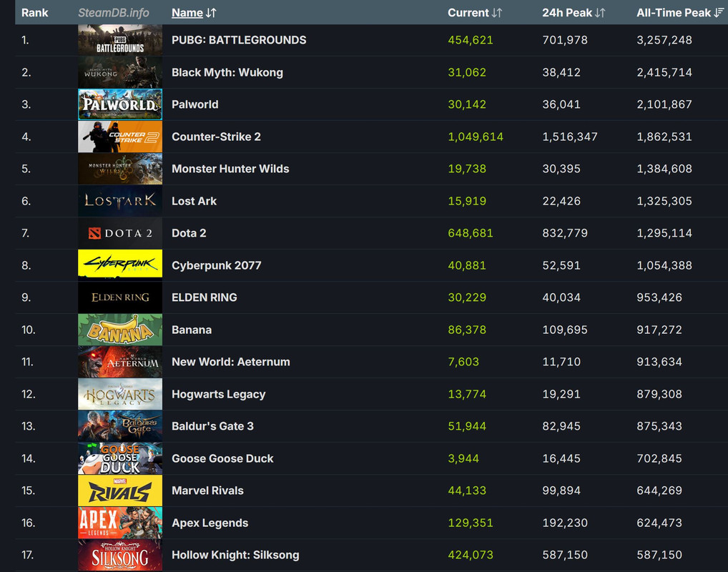
Task: Open the Baldur's Gate 3 name link
Action: pos(212,426)
